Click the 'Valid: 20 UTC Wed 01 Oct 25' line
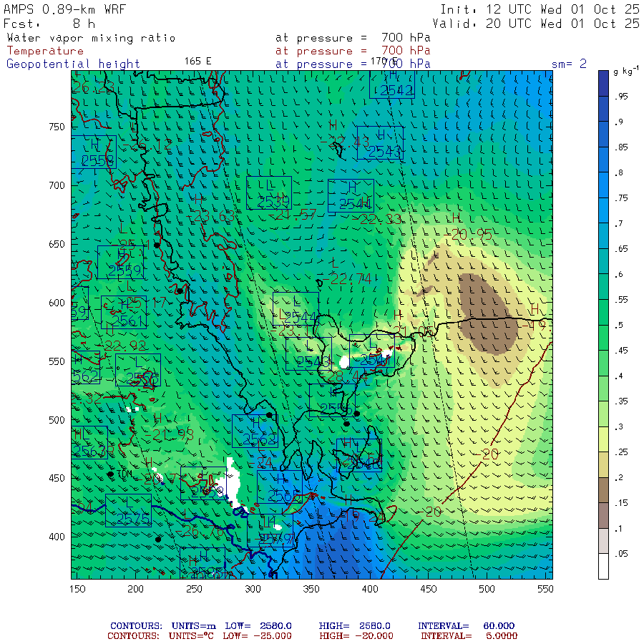Viewport: 644px width, 644px height. coord(535,24)
